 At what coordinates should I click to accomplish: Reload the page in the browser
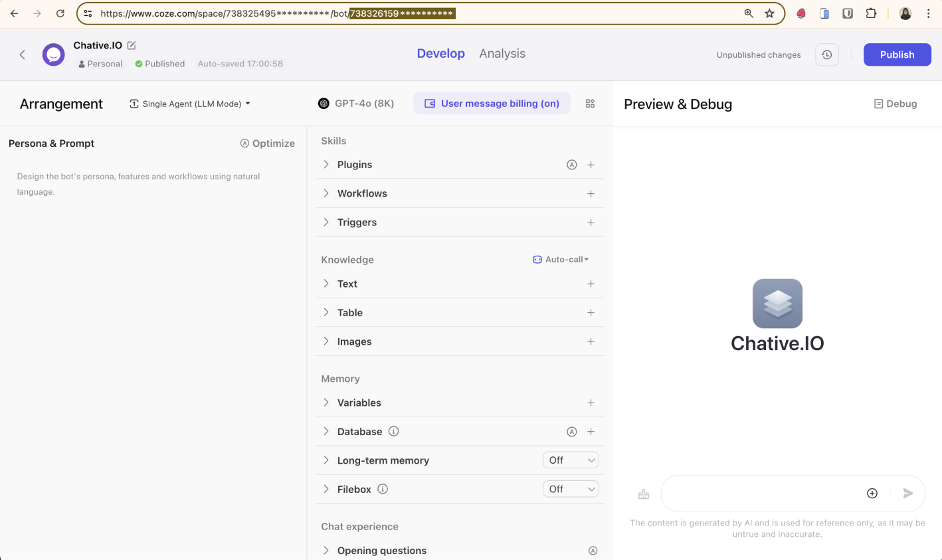60,13
